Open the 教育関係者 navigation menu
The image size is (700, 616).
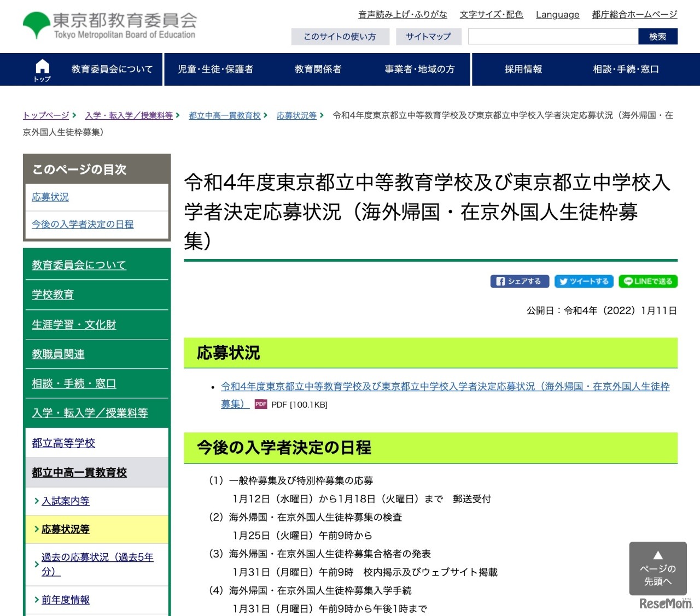click(318, 69)
